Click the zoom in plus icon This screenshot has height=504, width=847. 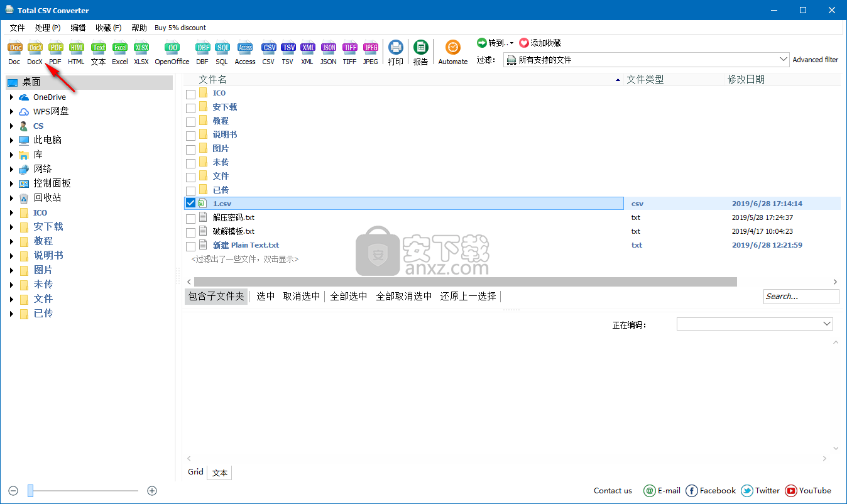(x=151, y=491)
